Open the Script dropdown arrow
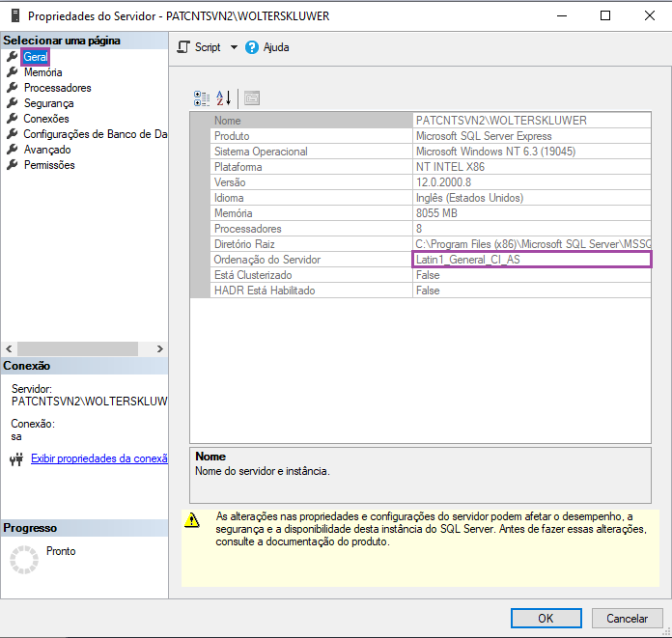The width and height of the screenshot is (672, 638). [x=234, y=47]
